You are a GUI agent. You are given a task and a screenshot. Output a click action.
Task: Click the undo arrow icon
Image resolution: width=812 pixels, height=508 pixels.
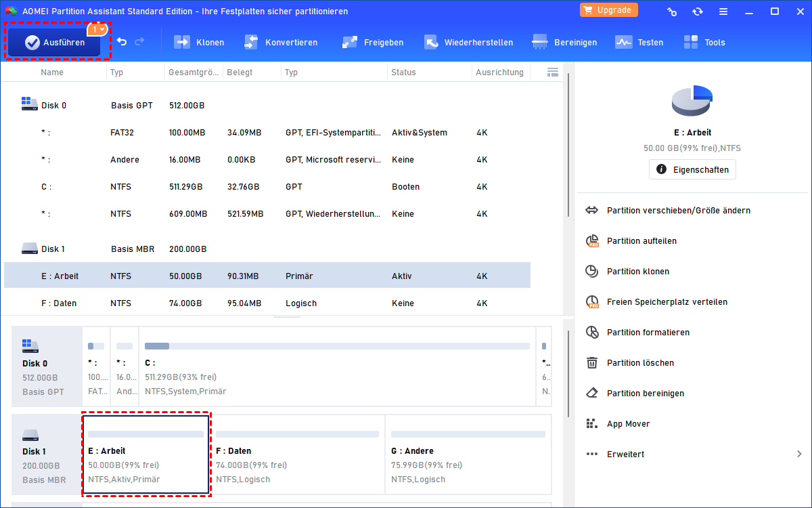pyautogui.click(x=122, y=42)
